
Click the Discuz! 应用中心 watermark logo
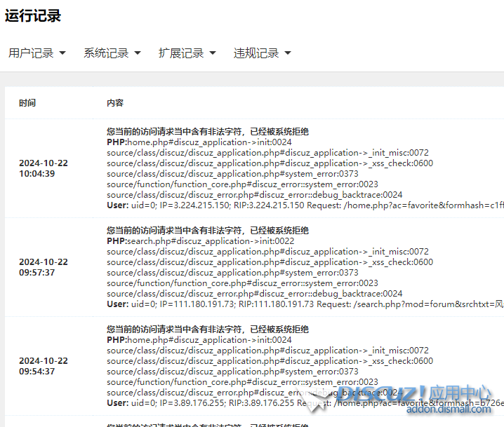(x=414, y=393)
